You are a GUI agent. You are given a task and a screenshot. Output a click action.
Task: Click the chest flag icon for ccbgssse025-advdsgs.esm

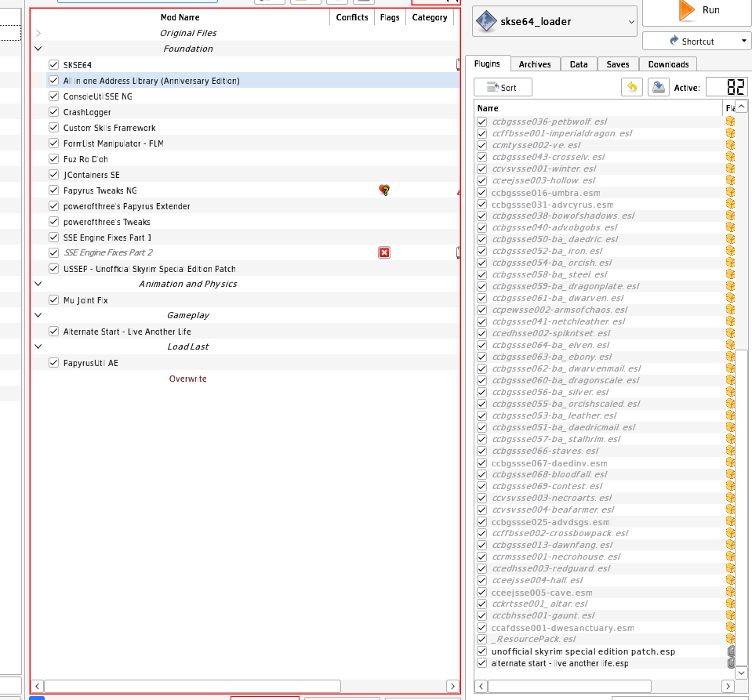click(730, 521)
